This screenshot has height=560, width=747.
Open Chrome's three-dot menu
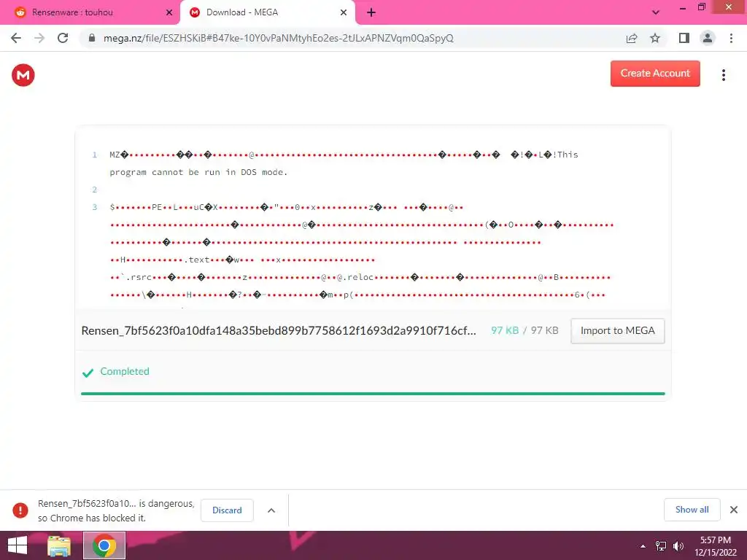coord(731,38)
